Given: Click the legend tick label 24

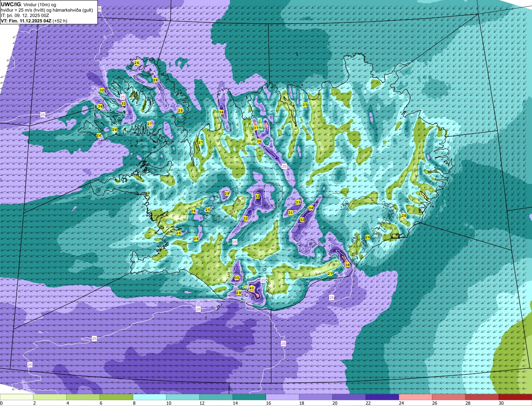Looking at the screenshot, I should (x=401, y=403).
